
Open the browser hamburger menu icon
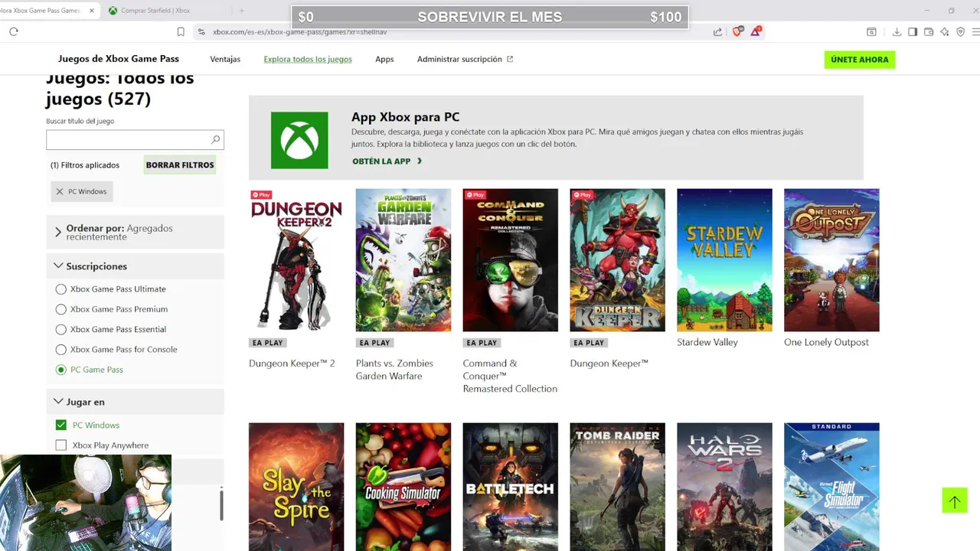975,31
